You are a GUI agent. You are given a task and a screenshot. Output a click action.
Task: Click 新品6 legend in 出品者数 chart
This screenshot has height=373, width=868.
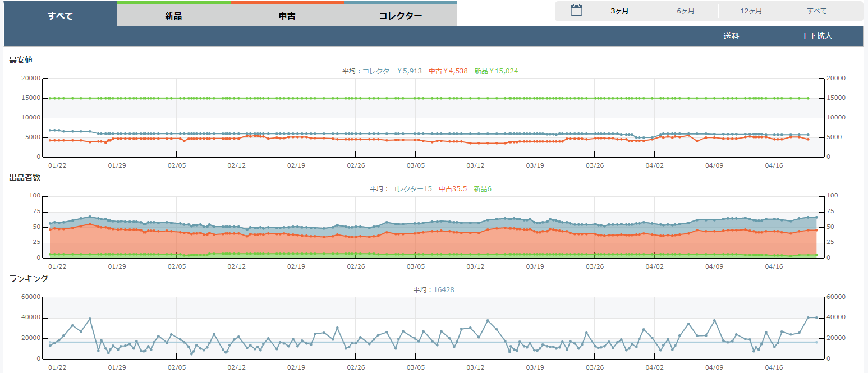pos(482,189)
